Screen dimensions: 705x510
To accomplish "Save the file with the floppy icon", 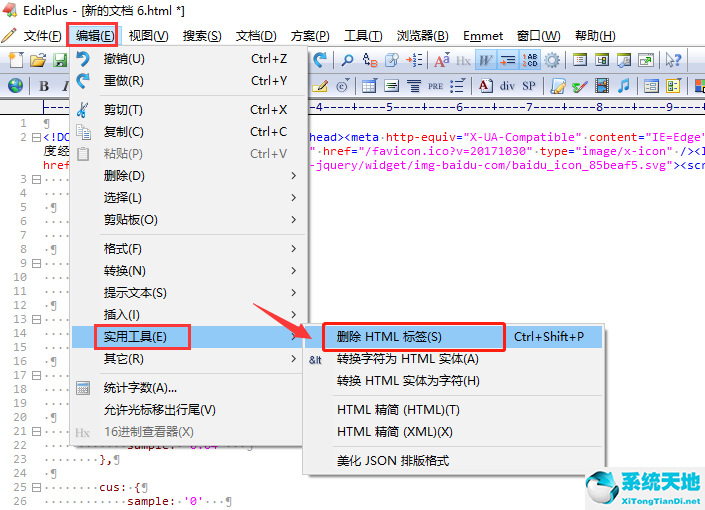I will click(60, 60).
